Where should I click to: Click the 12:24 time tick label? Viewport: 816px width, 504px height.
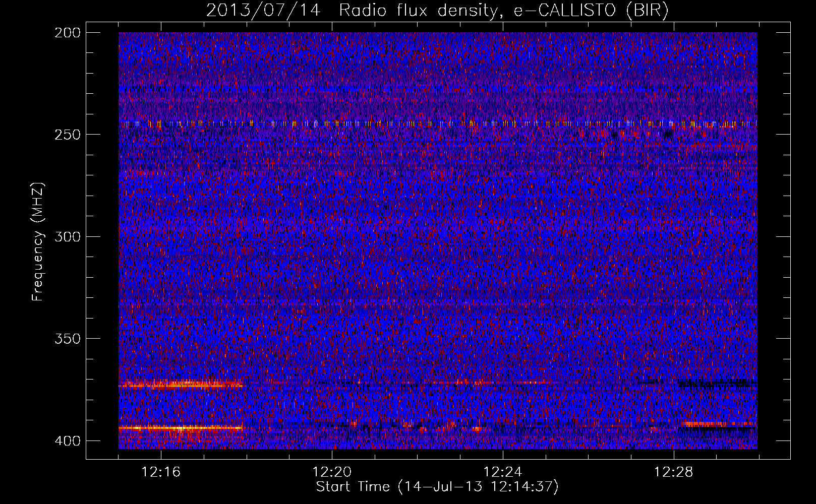click(x=503, y=472)
